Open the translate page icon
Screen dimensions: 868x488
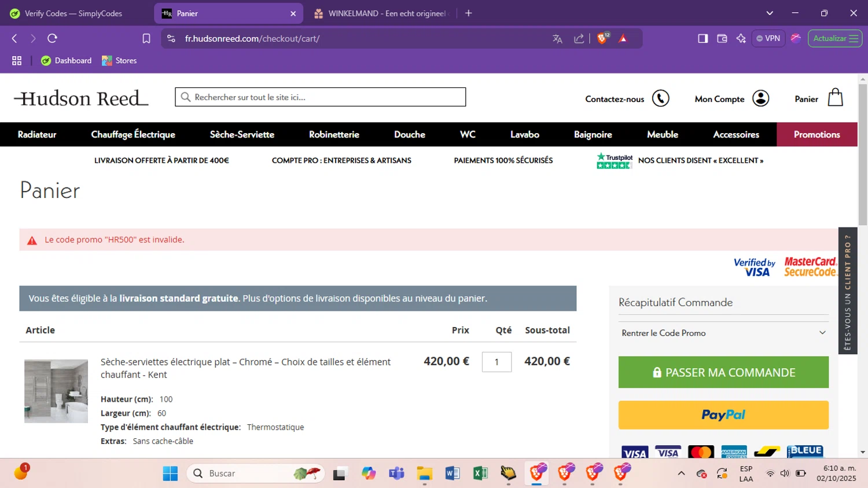pos(557,39)
